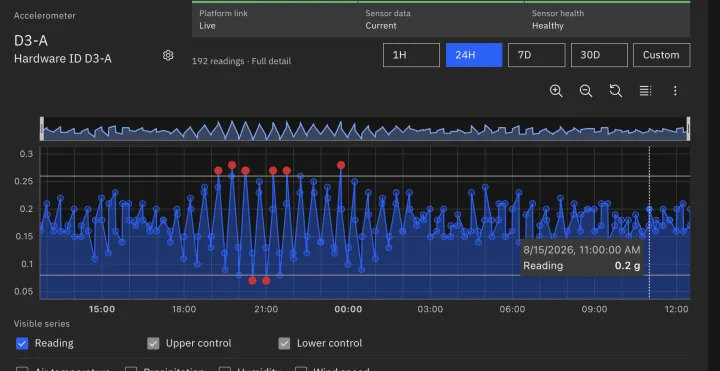Grab the left handle of overview slider

pos(42,129)
